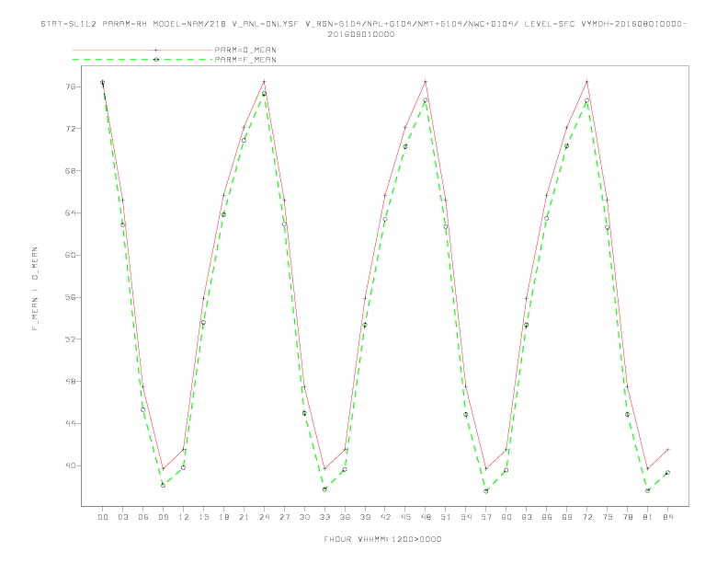Click the 48 tick on the y-axis
This screenshot has width=728, height=563.
tap(71, 382)
